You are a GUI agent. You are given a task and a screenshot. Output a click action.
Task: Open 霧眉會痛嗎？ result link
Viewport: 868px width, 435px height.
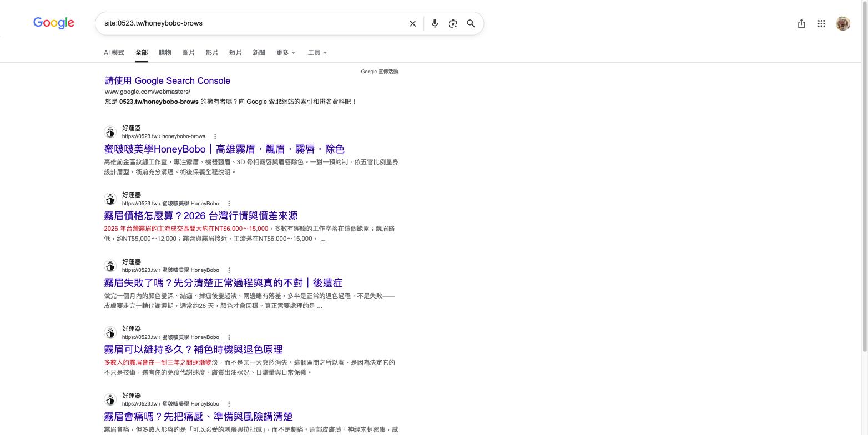pos(198,417)
